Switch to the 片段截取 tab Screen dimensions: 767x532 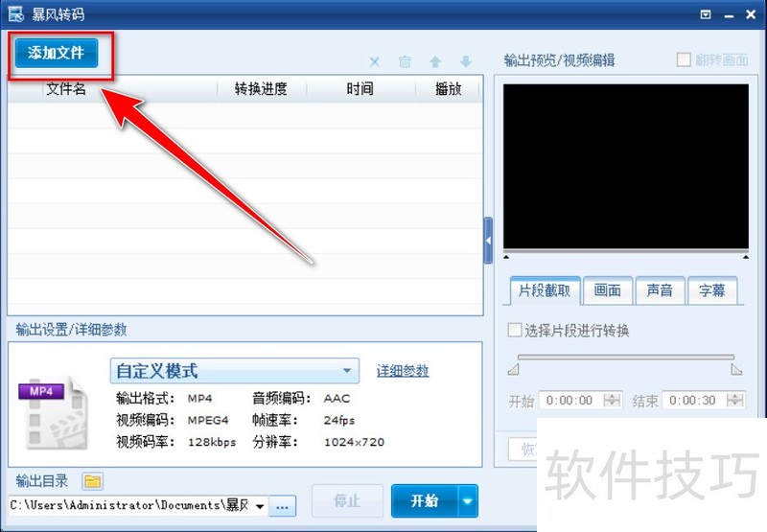pyautogui.click(x=545, y=290)
